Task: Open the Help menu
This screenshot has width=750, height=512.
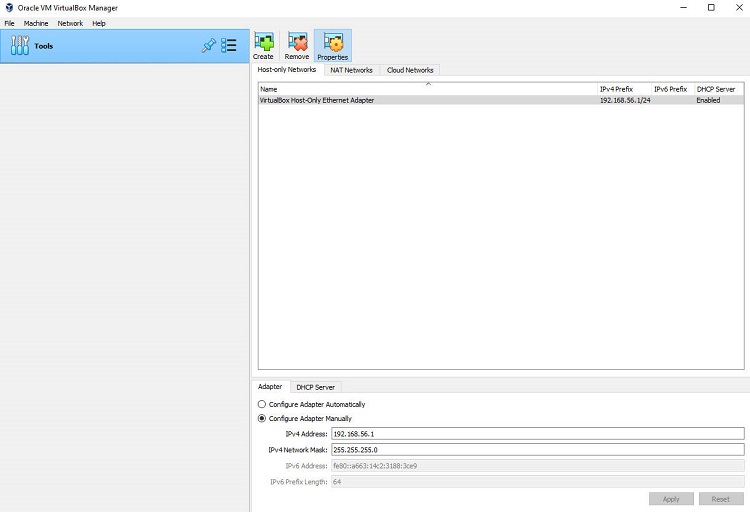Action: point(99,23)
